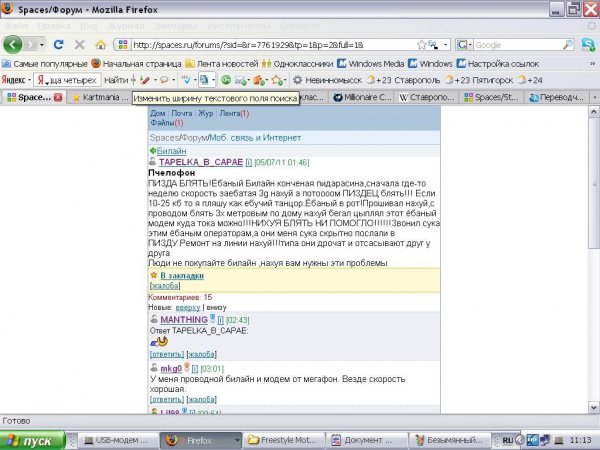Switch to the 'Spaces/St...' tab
The image size is (600, 450).
tap(491, 97)
